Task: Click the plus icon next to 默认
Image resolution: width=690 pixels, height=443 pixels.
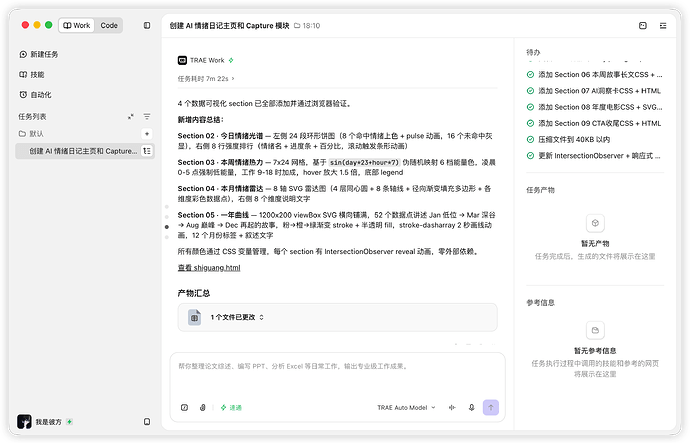Action: (147, 133)
